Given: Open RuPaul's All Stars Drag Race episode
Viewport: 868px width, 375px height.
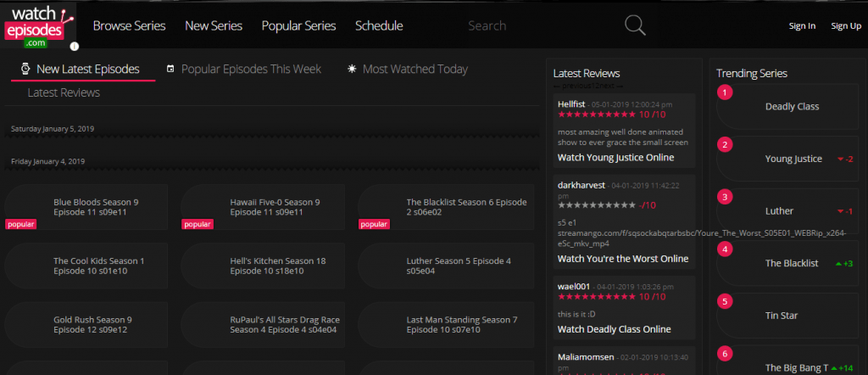Looking at the screenshot, I should pyautogui.click(x=263, y=325).
